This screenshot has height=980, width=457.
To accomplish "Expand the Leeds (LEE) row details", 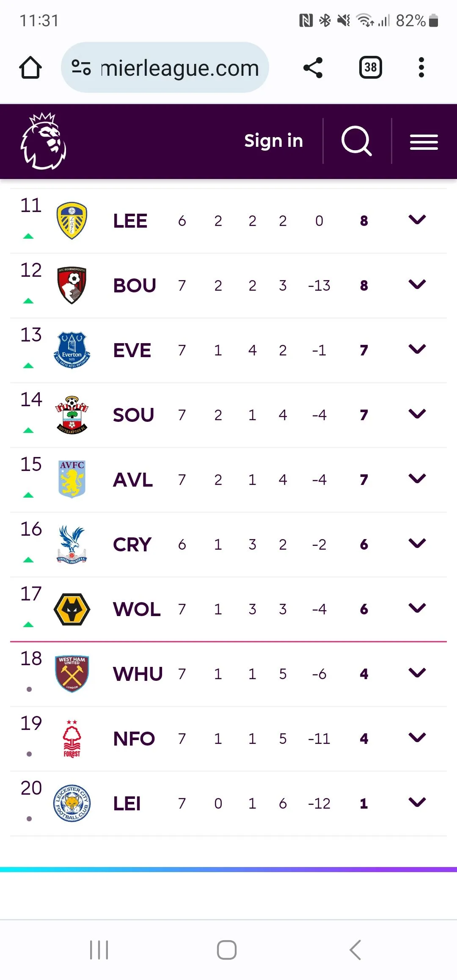I will (x=417, y=220).
